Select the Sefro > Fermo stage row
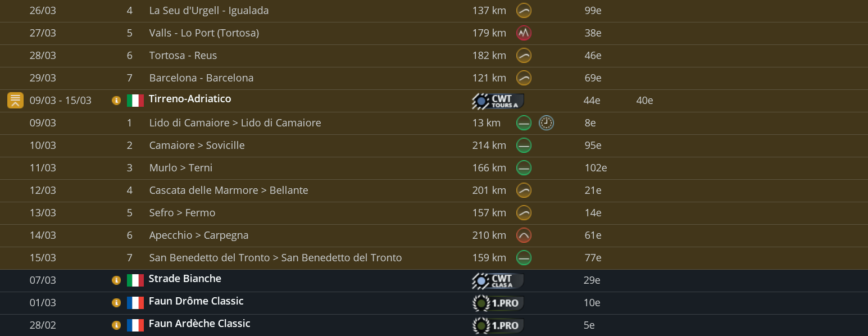 point(182,213)
